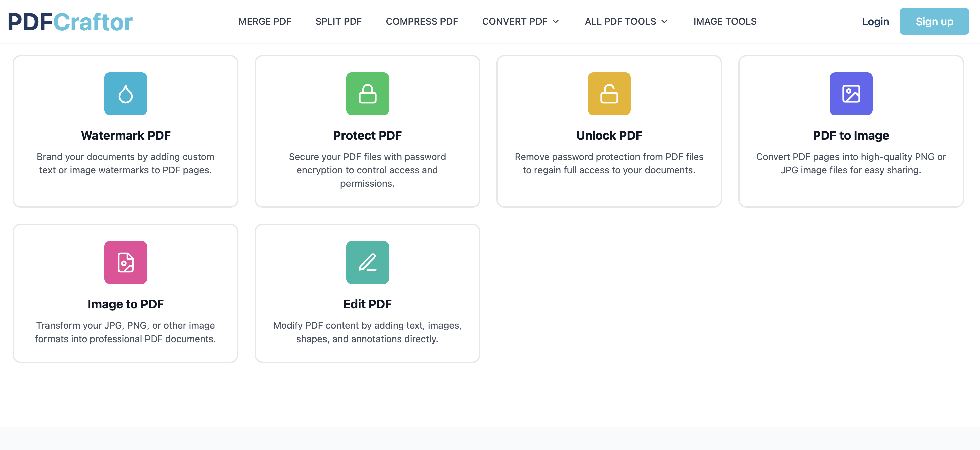This screenshot has width=980, height=450.
Task: Click the pink Image to PDF icon
Action: [125, 262]
